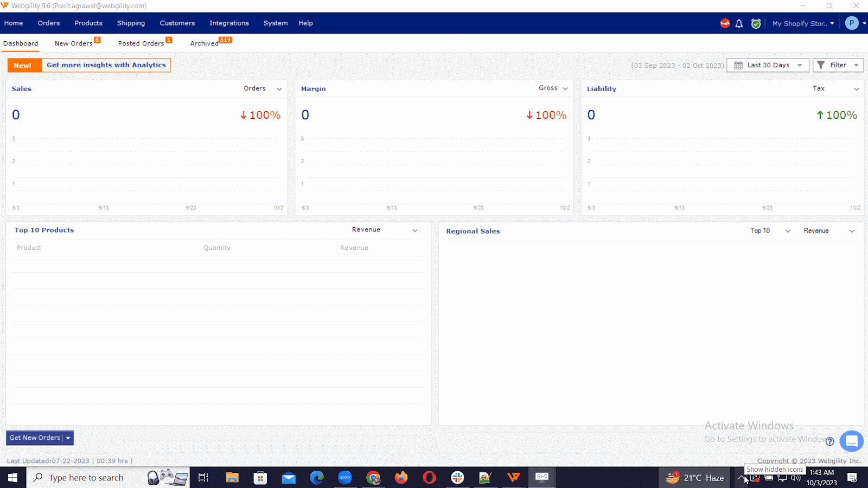Open the chat support bubble
Viewport: 868px width, 488px height.
click(x=852, y=441)
